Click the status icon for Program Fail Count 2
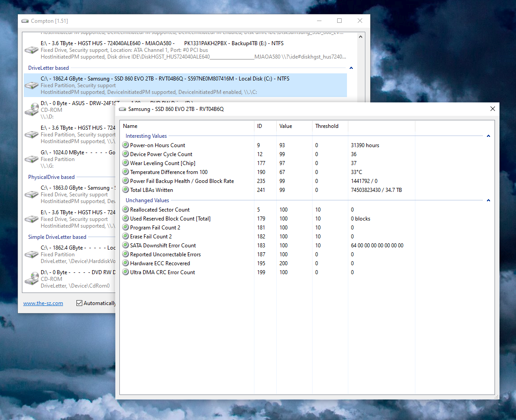This screenshot has height=420, width=516. [x=125, y=227]
